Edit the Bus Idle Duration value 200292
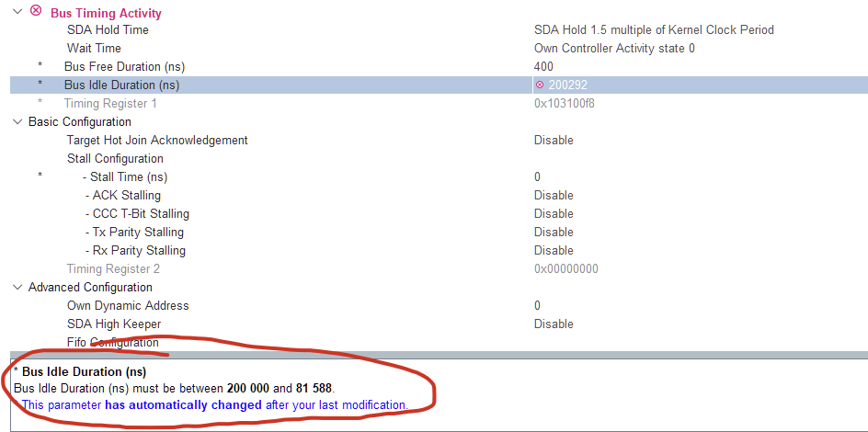Image resolution: width=868 pixels, height=432 pixels. tap(568, 85)
